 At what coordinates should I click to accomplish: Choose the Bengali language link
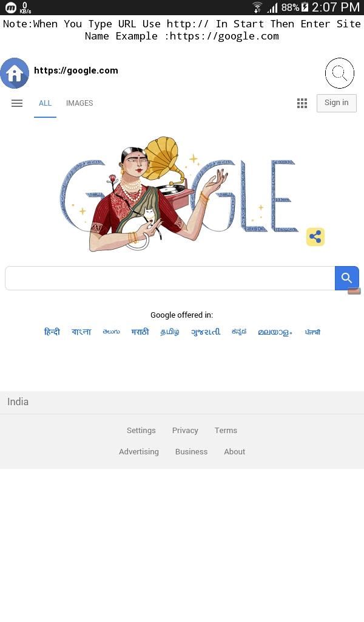point(81,332)
